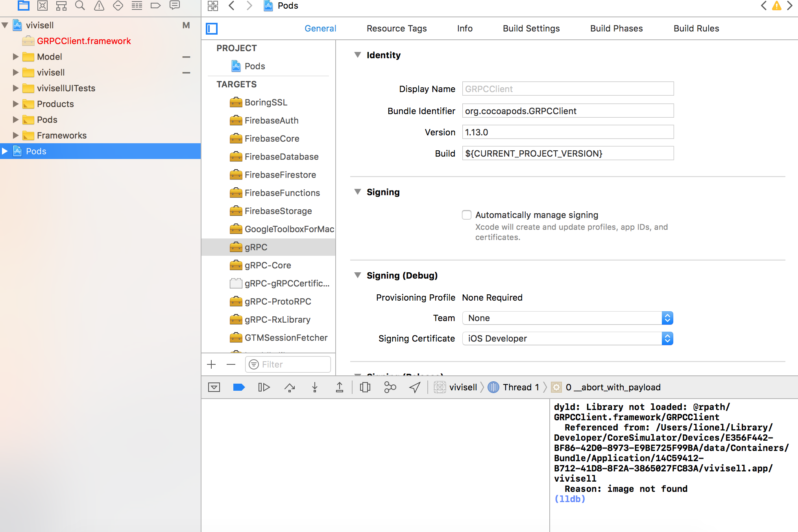Image resolution: width=798 pixels, height=532 pixels.
Task: Open the Team dropdown
Action: (x=667, y=318)
